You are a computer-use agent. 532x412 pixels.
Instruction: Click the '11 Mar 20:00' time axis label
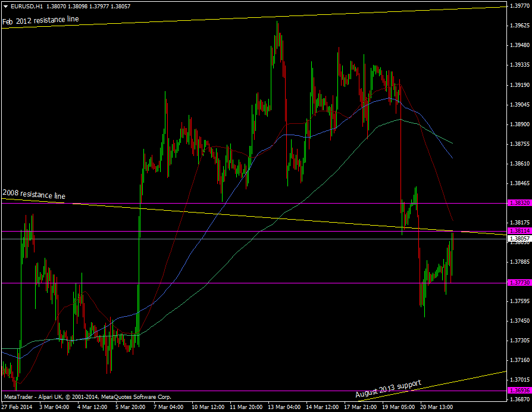click(246, 407)
